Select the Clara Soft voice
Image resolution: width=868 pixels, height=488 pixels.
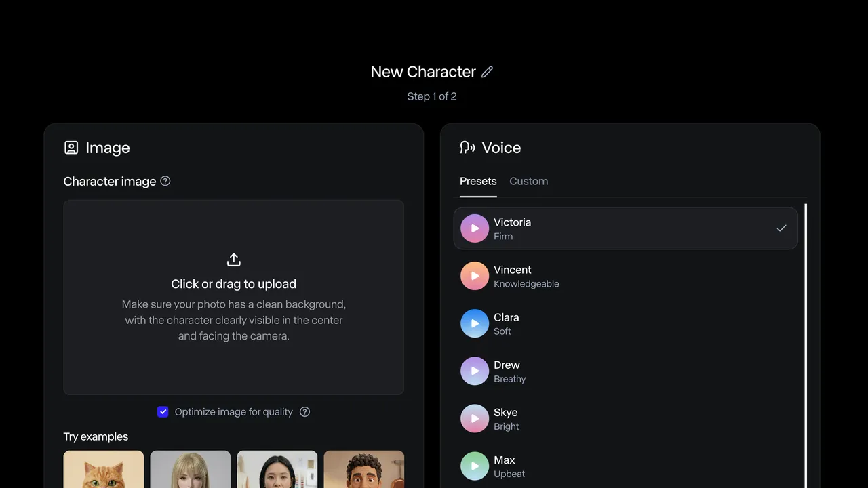(x=625, y=323)
